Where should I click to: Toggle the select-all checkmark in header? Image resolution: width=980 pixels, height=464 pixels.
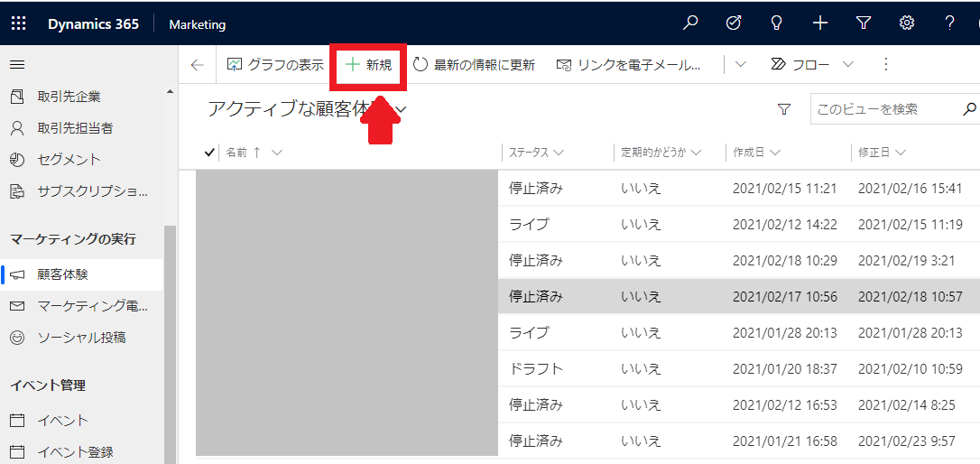pos(209,153)
